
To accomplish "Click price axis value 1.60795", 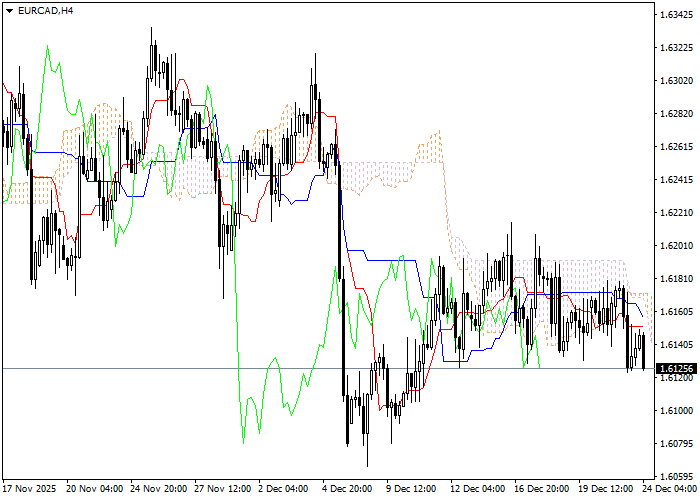I will pyautogui.click(x=677, y=444).
